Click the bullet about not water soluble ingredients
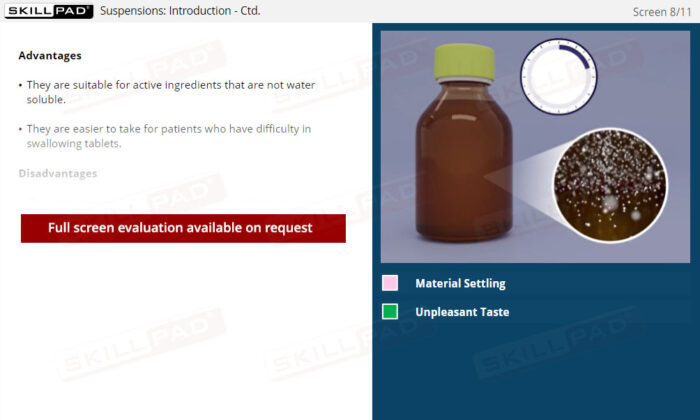Screen dimensions: 700x420 [x=168, y=92]
